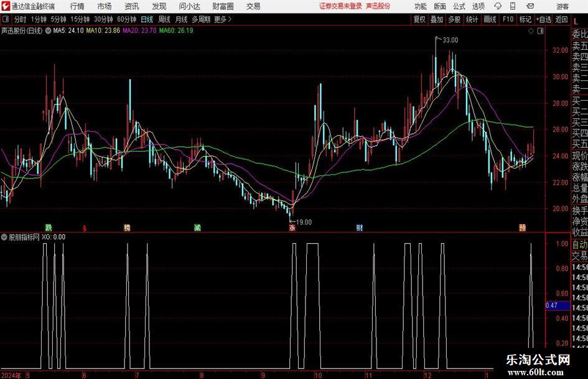Click the MA5: 24.10 value label
The image size is (588, 379).
click(68, 30)
